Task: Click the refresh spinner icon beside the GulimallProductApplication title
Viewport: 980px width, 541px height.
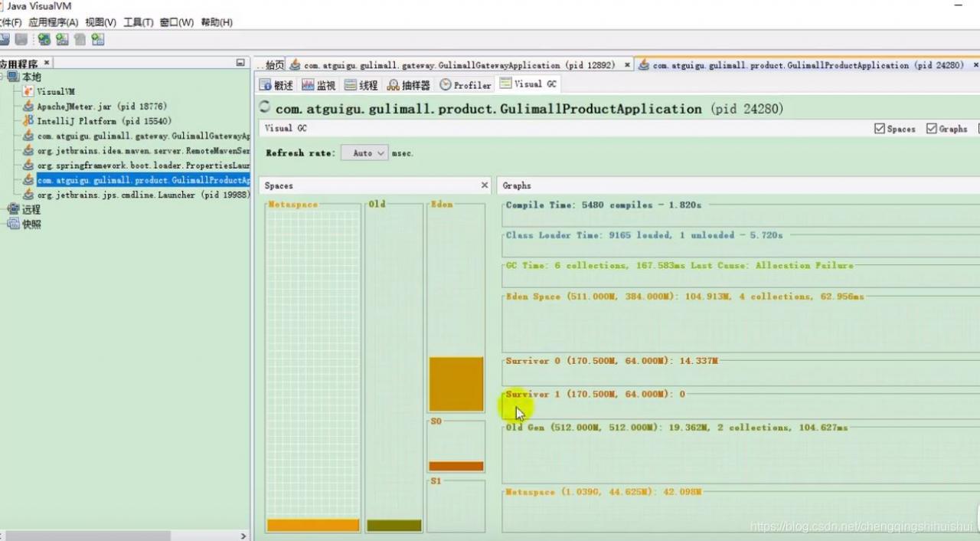Action: [x=265, y=107]
